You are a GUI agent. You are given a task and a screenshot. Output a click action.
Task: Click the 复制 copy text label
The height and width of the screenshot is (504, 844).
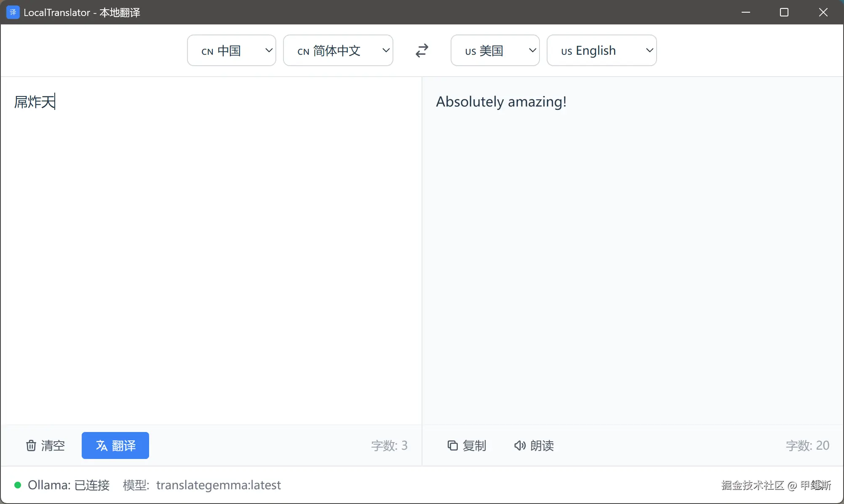point(475,445)
